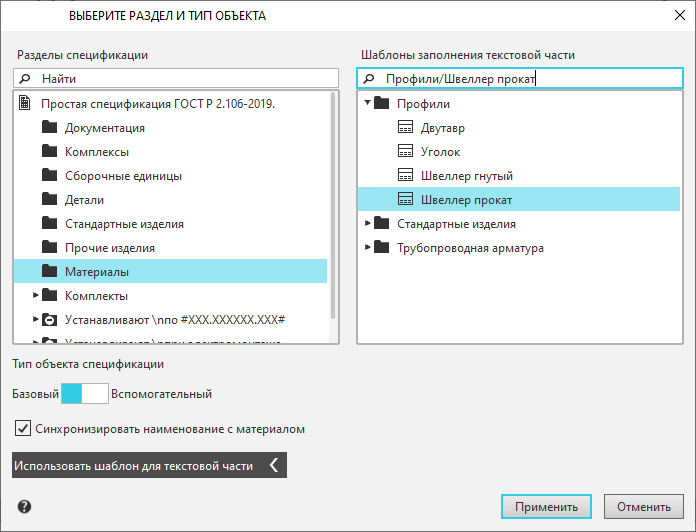The height and width of the screenshot is (532, 696).
Task: Expand the Трубопроводная арматура node
Action: 367,248
